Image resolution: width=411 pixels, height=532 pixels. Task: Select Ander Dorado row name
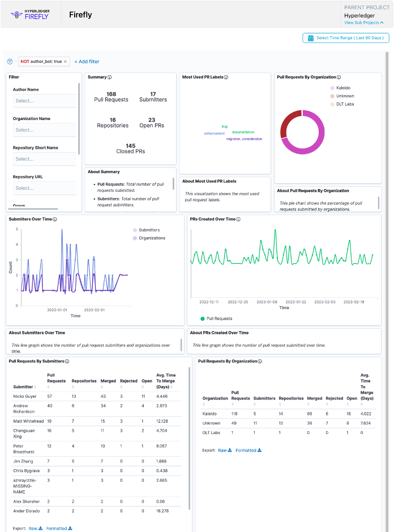27,511
